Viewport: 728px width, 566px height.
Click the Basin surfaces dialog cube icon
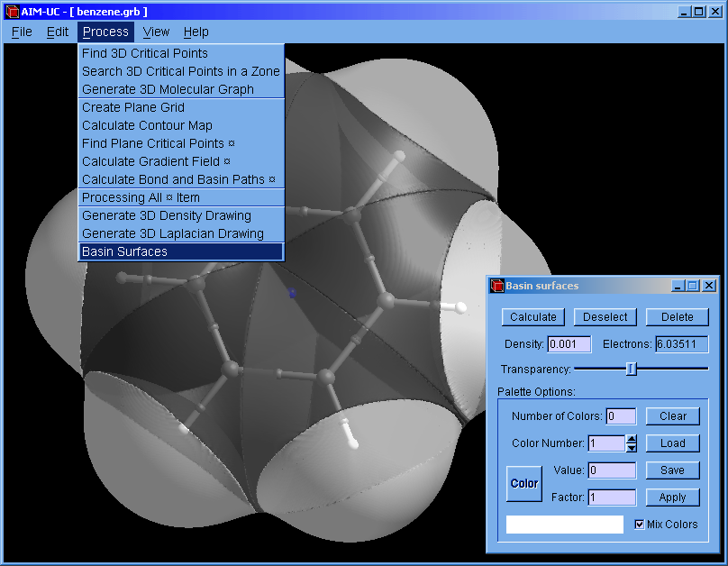click(x=496, y=286)
